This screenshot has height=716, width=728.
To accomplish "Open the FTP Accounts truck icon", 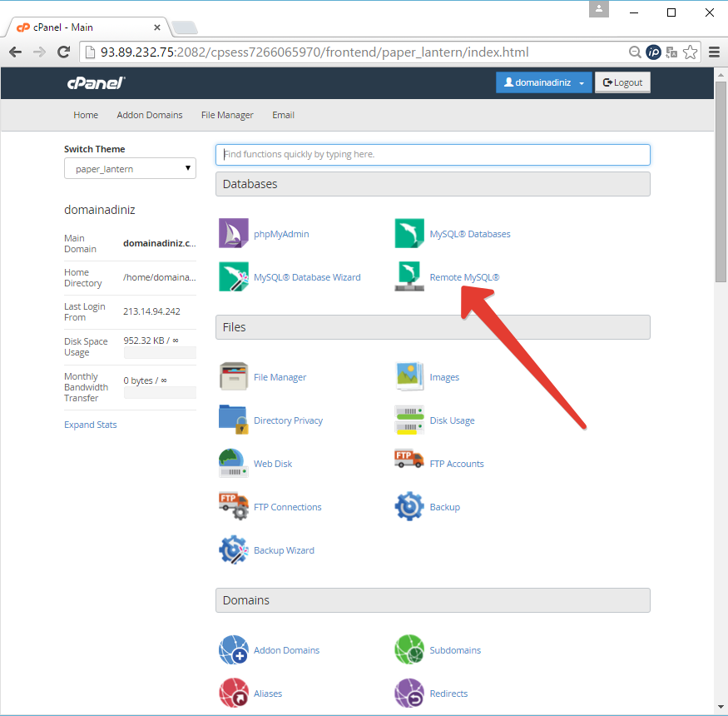I will 409,464.
